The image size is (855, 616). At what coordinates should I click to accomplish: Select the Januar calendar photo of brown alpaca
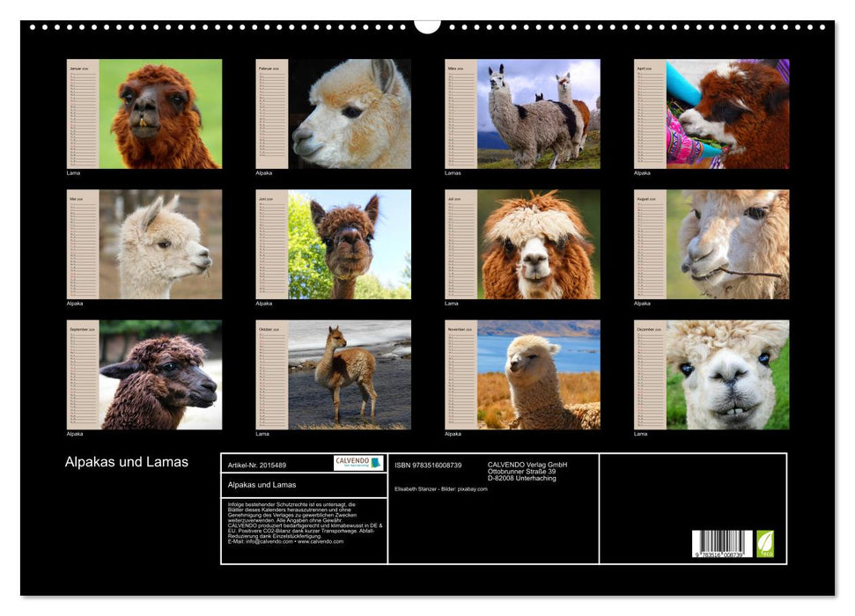coord(158,114)
